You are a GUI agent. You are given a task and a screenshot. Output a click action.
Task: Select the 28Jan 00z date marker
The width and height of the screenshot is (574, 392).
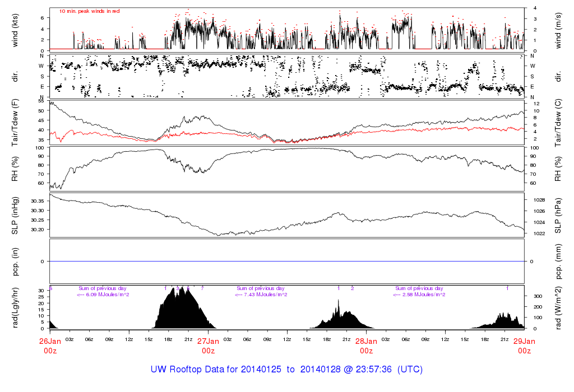366,346
